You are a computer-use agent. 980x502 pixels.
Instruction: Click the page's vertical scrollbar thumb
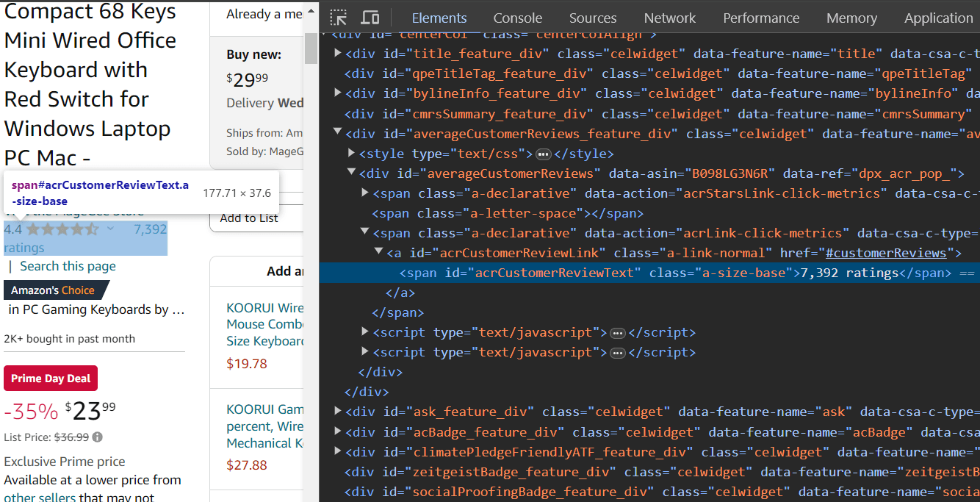point(311,48)
